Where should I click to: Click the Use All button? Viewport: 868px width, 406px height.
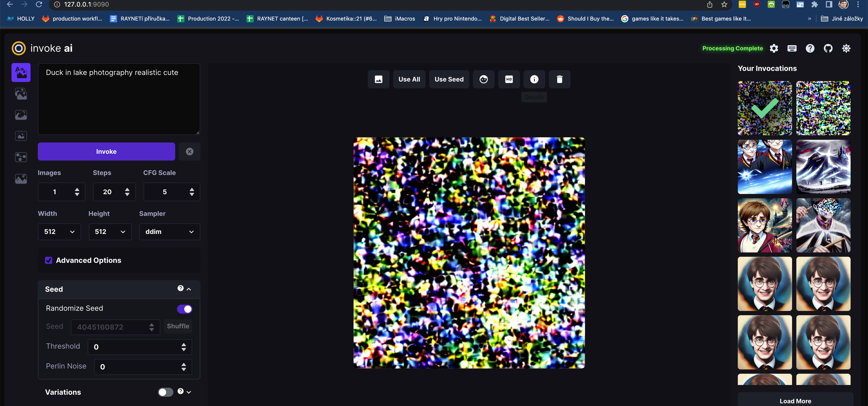(x=409, y=79)
